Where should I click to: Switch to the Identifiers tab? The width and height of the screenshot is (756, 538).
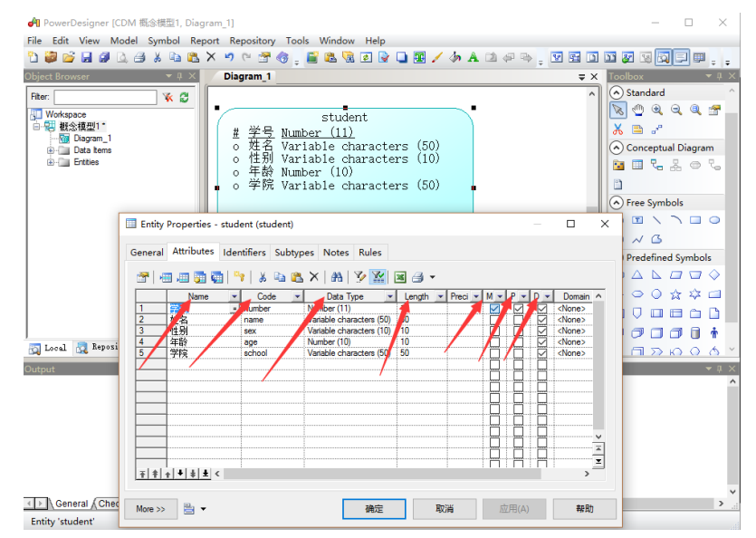[x=244, y=253]
